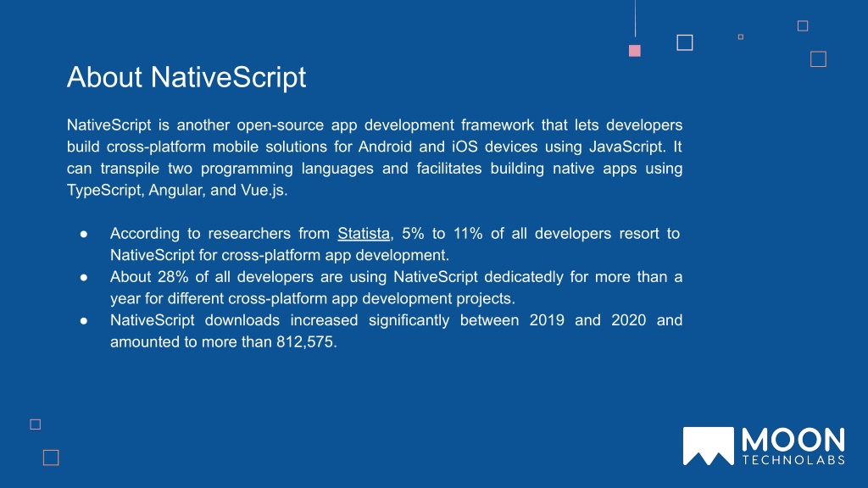Click the text 'TypeScript, Angular, and Vue.js.'

177,190
